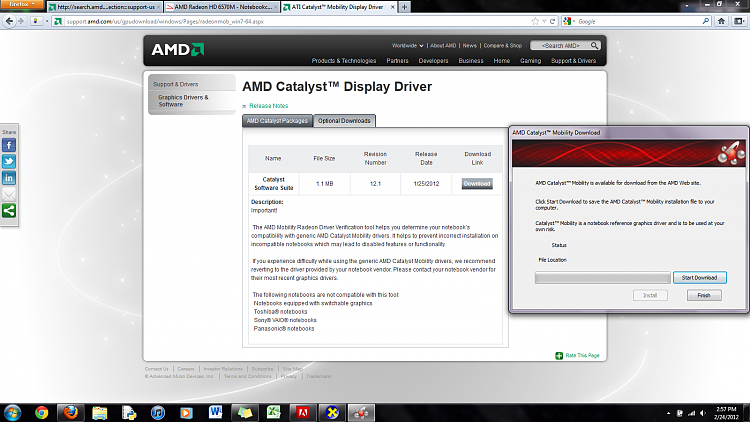Image resolution: width=750 pixels, height=422 pixels.
Task: Launch Google Chrome from the taskbar
Action: 41,412
